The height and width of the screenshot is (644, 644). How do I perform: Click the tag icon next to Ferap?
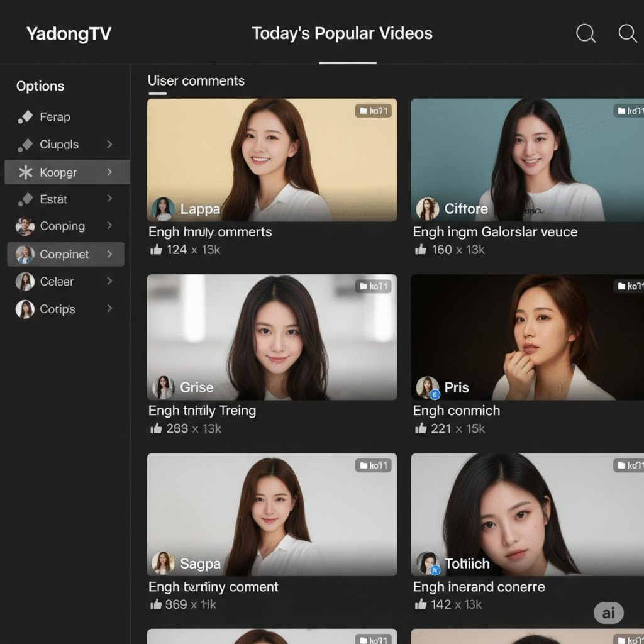[x=25, y=117]
